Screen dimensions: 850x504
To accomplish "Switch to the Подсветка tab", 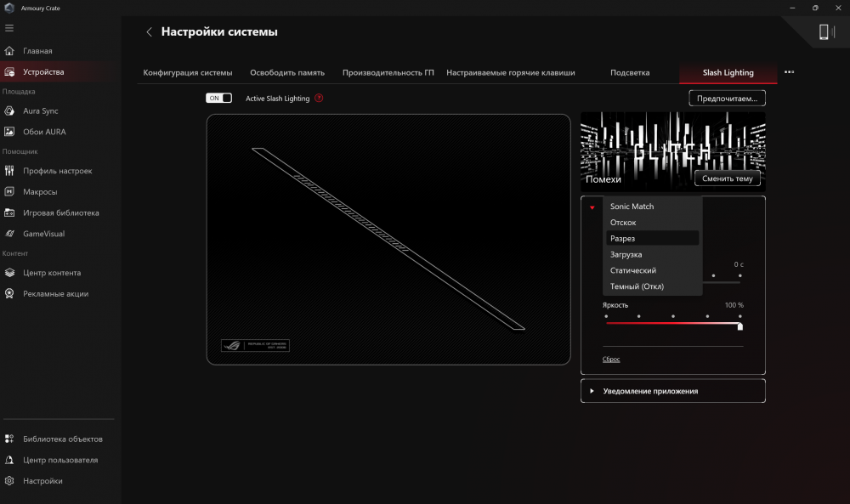I will tap(630, 73).
